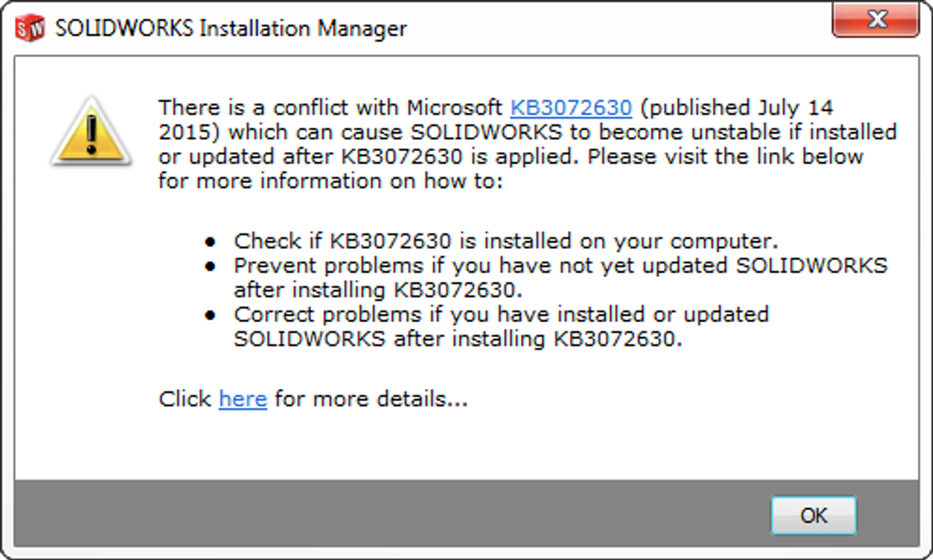Screen dimensions: 933x560
Task: Click the bullet dot before 'Prevent problems'
Action: pos(210,266)
